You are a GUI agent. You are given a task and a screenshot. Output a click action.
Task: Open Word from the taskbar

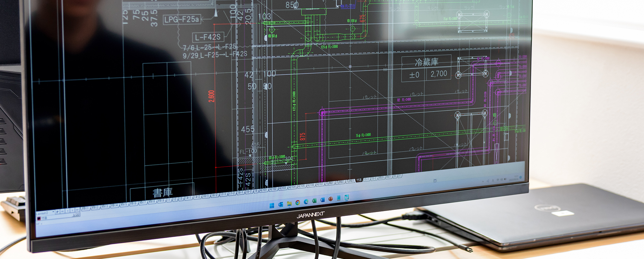click(x=322, y=200)
